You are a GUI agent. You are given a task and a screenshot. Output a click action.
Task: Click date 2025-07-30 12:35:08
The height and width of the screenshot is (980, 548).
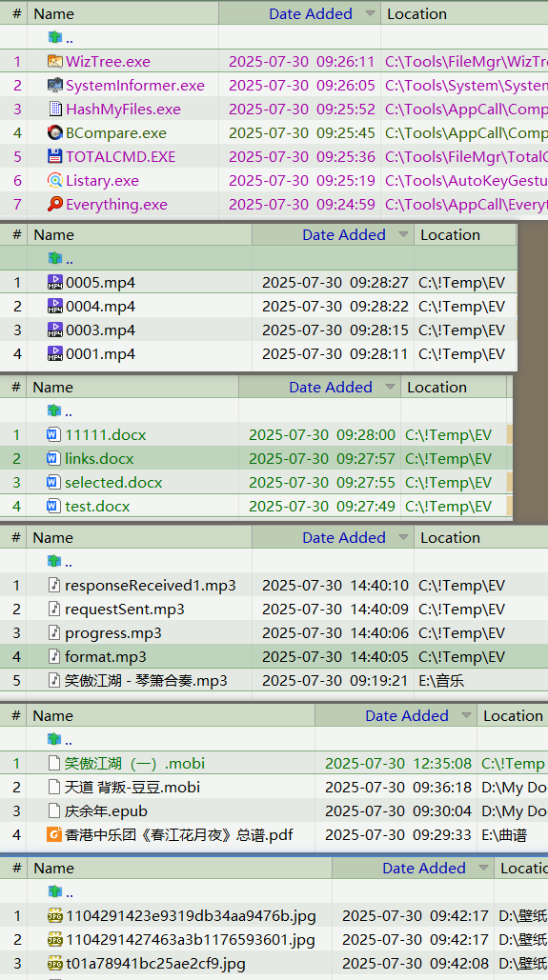[x=398, y=763]
